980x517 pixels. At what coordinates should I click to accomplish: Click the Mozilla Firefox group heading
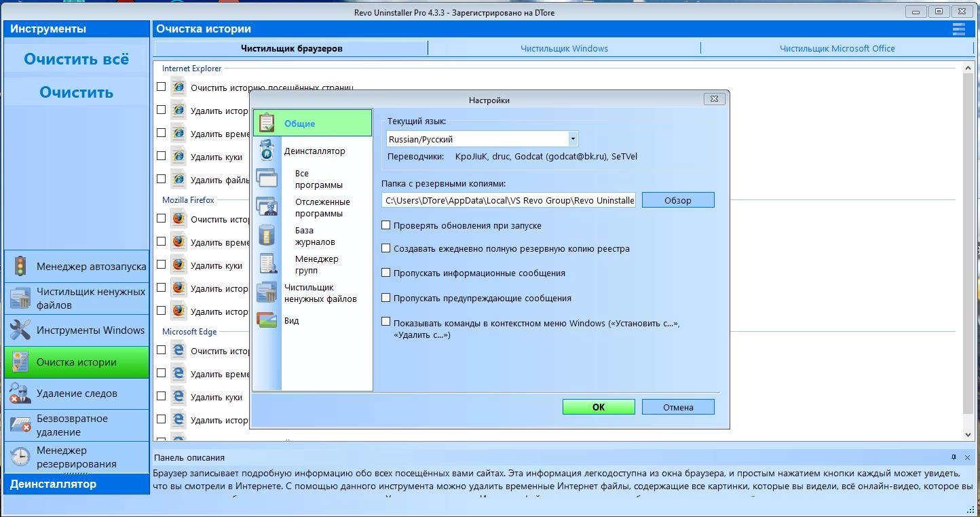coord(188,200)
